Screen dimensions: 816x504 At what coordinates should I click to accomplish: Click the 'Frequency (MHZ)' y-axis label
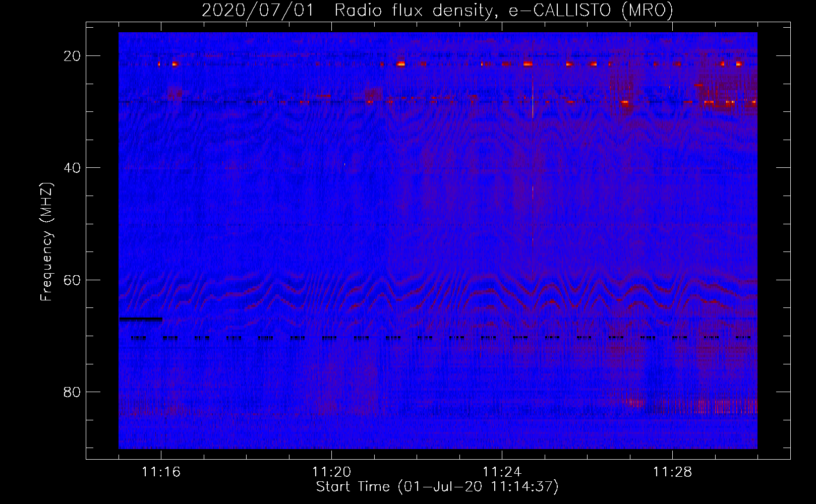point(46,242)
